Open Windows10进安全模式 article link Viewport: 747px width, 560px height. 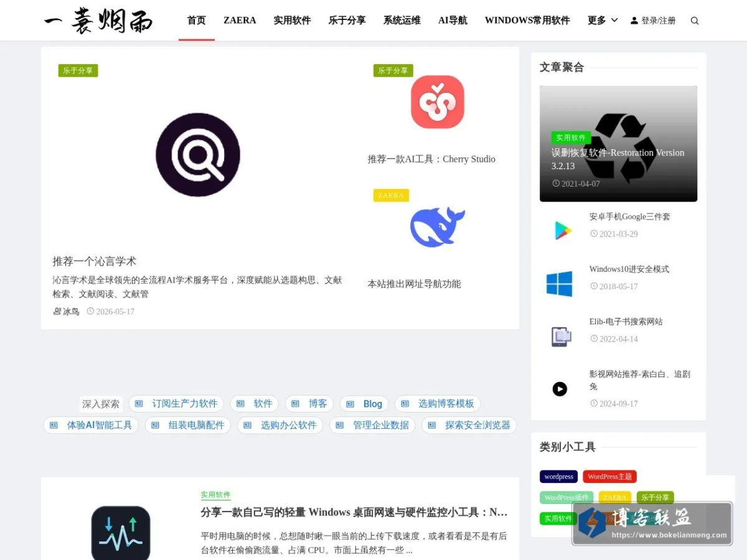pyautogui.click(x=629, y=269)
